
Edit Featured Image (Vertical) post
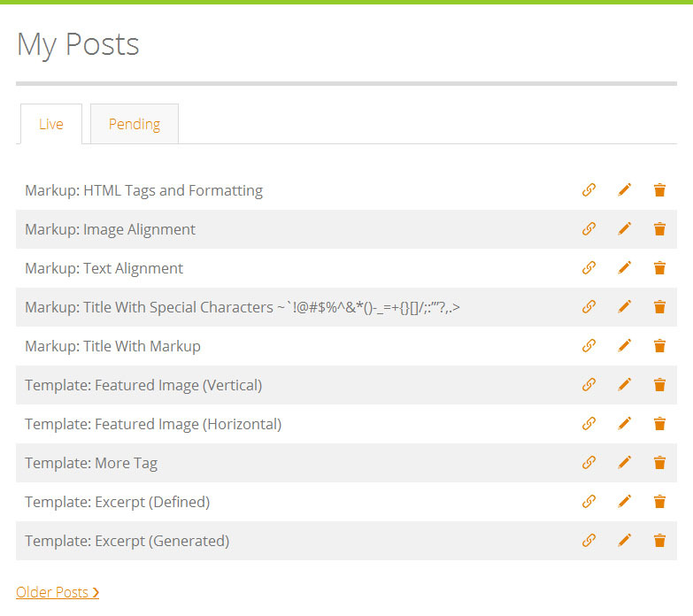(625, 384)
